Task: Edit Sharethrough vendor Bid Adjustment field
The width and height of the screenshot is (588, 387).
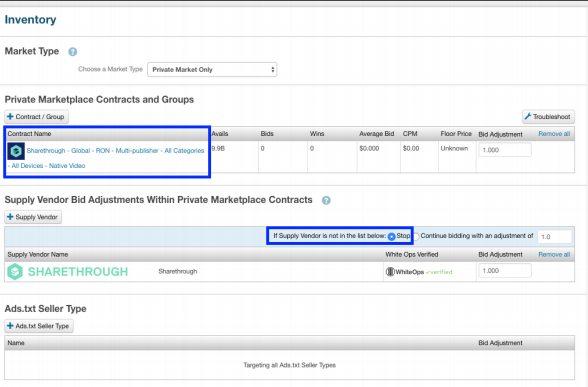Action: [x=505, y=271]
